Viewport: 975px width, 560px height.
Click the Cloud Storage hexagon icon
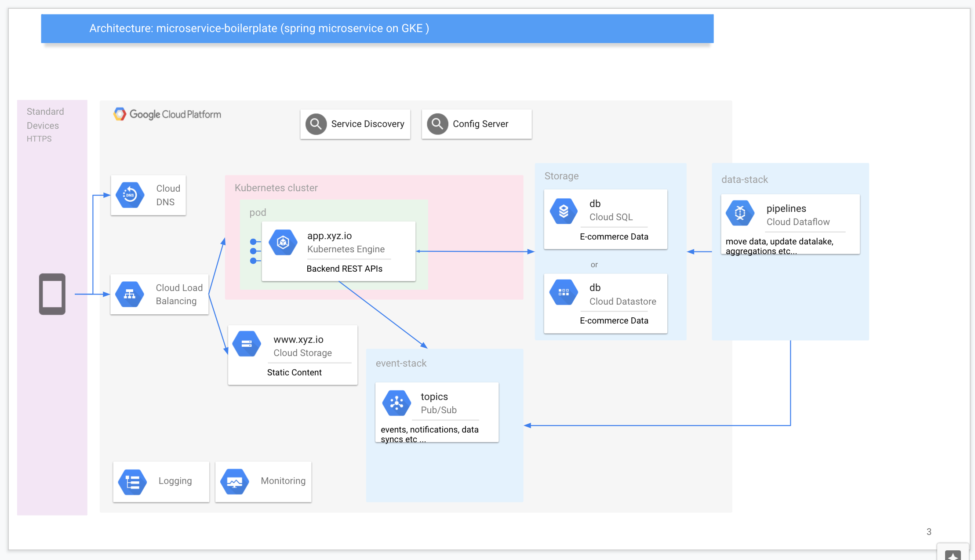[x=247, y=344]
